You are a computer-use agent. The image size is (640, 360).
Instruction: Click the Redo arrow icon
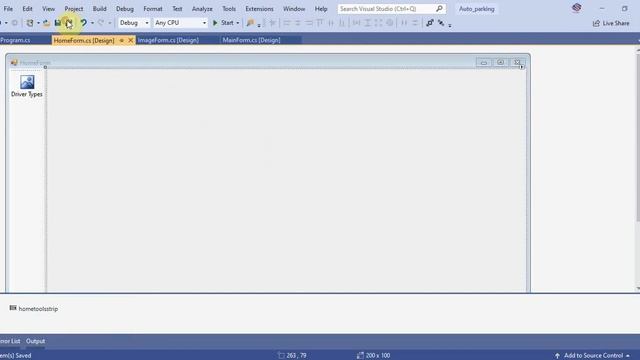point(101,23)
